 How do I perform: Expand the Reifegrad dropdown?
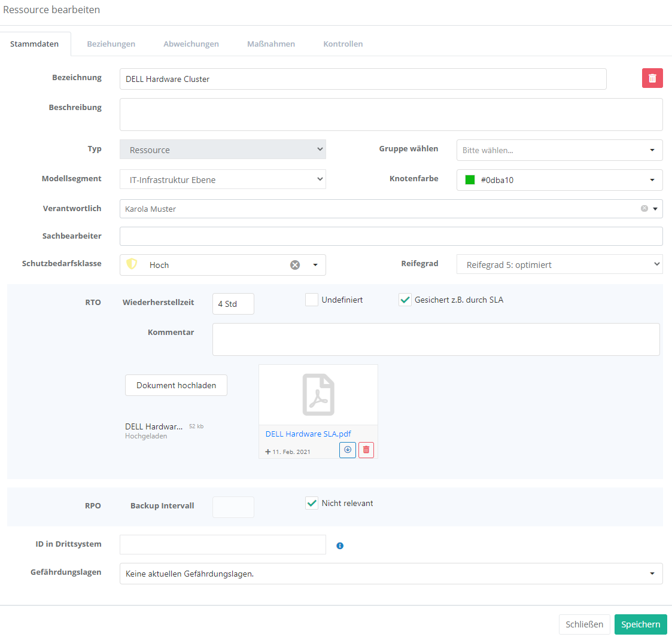point(559,264)
